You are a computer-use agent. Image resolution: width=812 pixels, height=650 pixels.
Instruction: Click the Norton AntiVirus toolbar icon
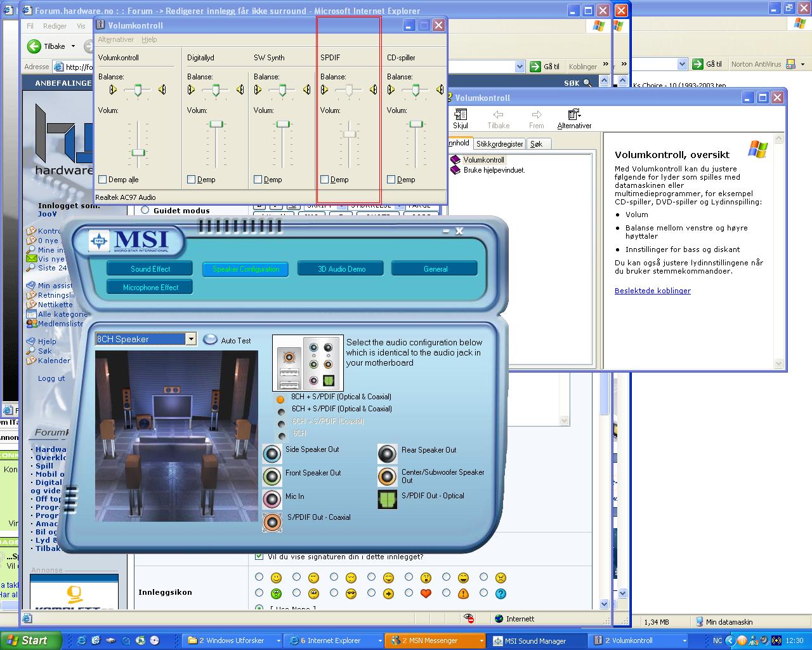tap(791, 64)
